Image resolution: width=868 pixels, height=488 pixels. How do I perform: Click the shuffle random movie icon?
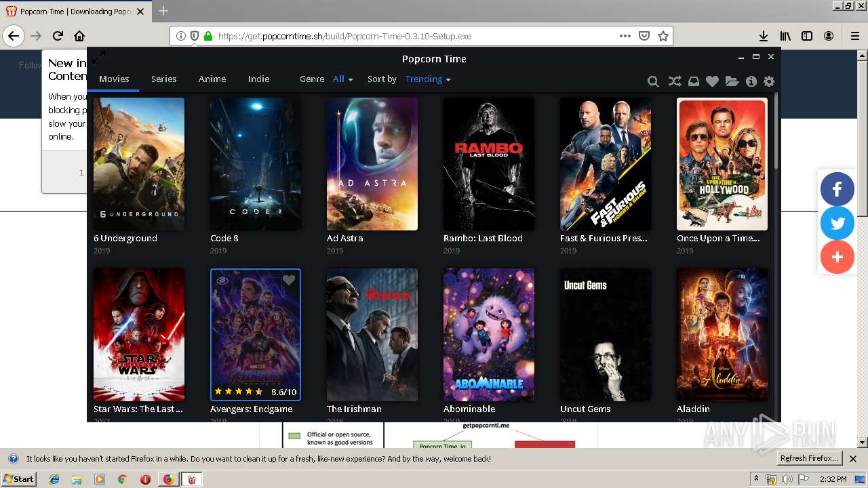[674, 81]
